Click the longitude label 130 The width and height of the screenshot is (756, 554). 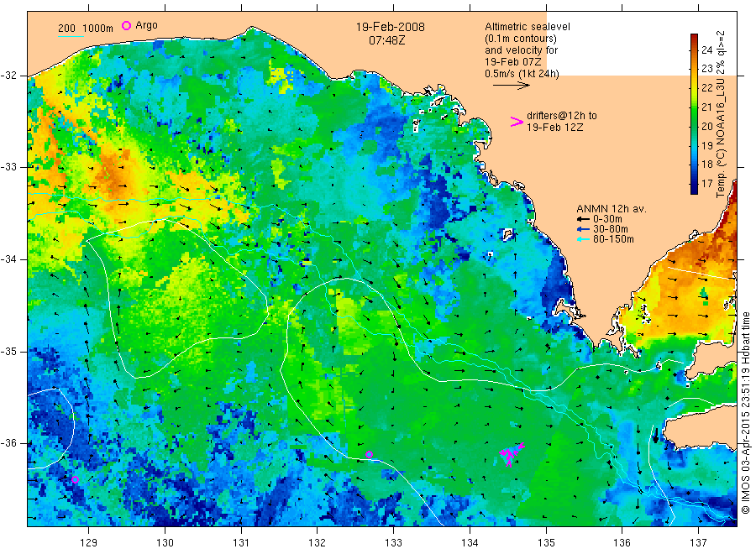tap(165, 543)
